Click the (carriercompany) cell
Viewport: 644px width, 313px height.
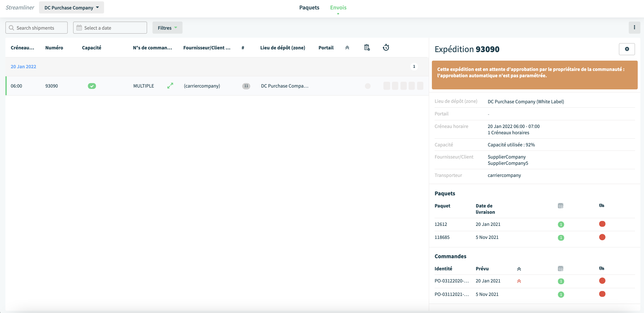[x=202, y=86]
